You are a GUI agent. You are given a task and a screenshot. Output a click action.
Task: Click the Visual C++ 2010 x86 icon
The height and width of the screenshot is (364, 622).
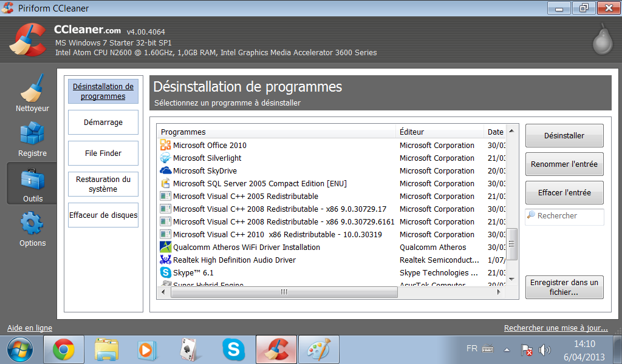pos(165,234)
